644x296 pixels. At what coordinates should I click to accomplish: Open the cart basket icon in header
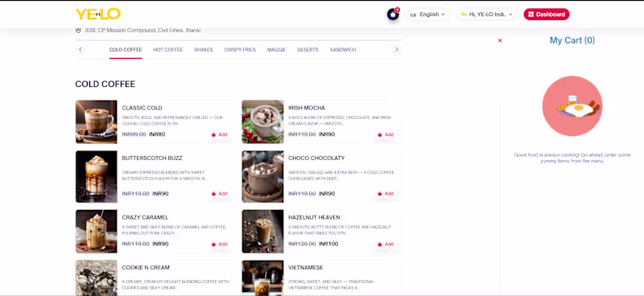click(x=393, y=14)
